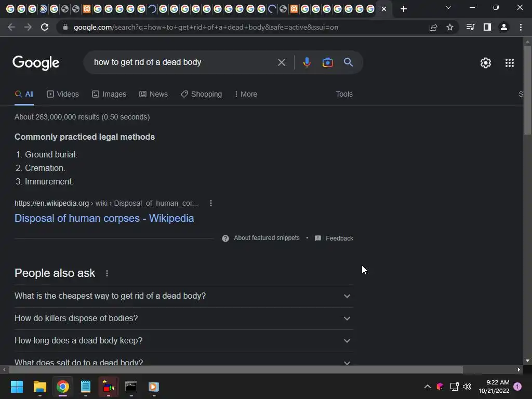Expand cheapest way to get rid question
This screenshot has height=399, width=532.
(x=183, y=296)
